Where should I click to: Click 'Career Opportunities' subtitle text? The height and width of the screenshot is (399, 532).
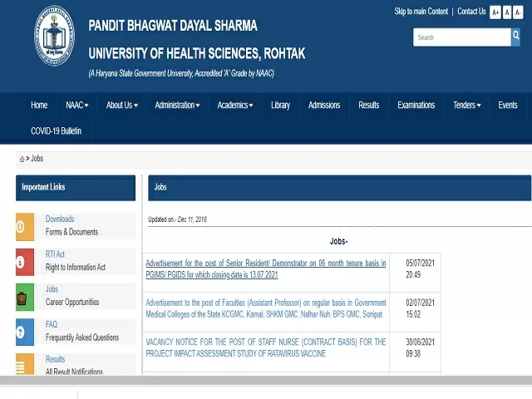click(x=72, y=303)
